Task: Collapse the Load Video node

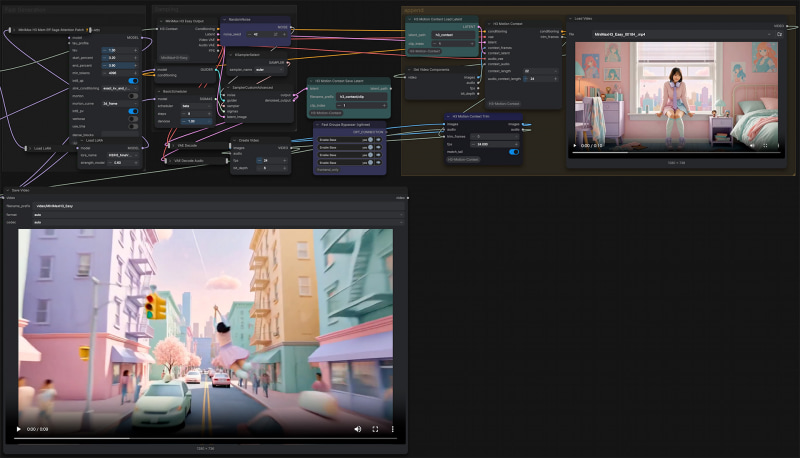Action: (571, 19)
